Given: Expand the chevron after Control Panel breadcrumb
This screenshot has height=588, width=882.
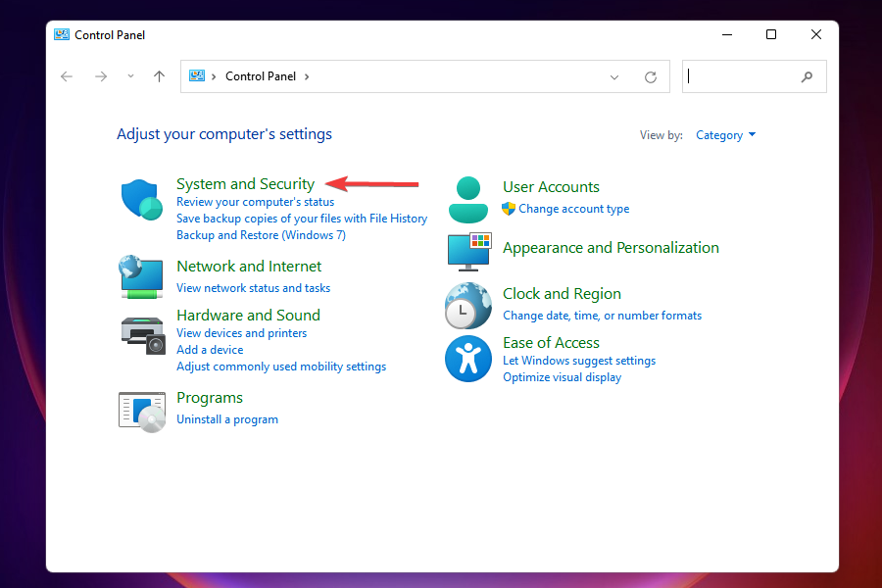Looking at the screenshot, I should tap(307, 76).
